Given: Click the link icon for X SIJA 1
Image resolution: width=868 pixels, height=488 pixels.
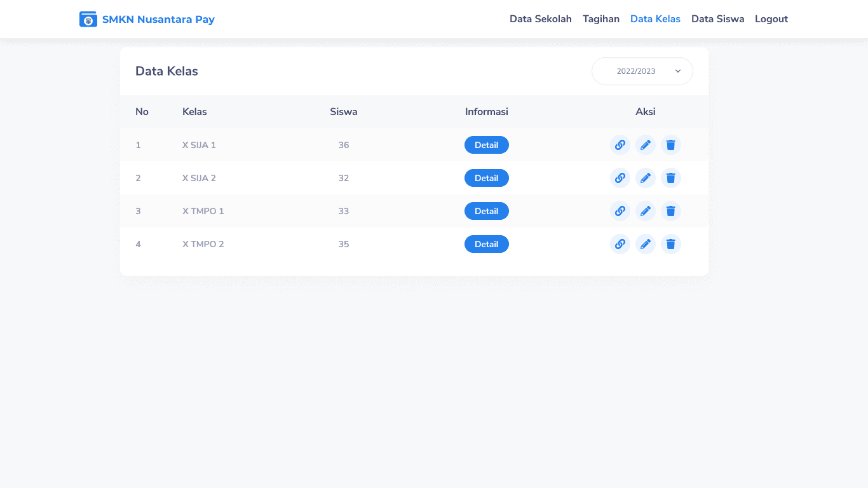Looking at the screenshot, I should (620, 145).
